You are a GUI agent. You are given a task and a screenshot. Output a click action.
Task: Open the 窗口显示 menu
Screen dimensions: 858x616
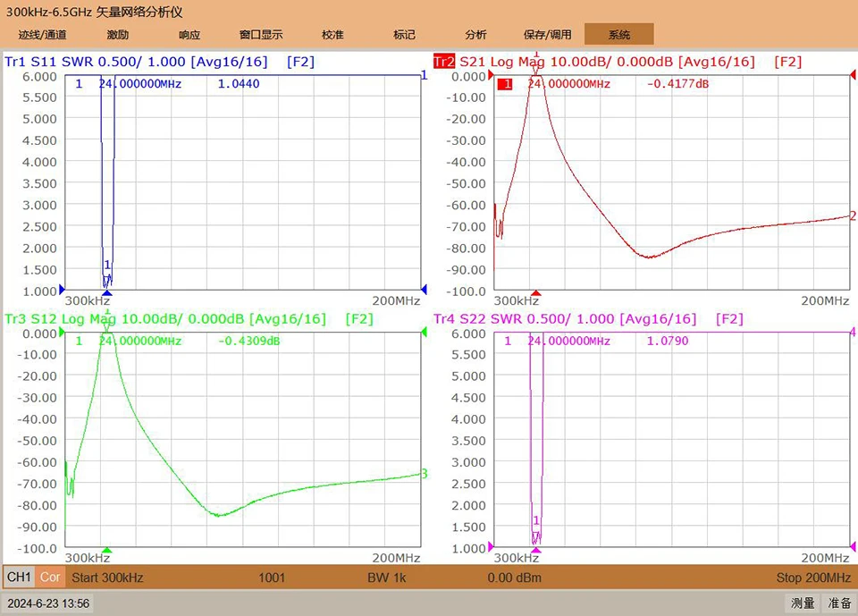[x=261, y=35]
